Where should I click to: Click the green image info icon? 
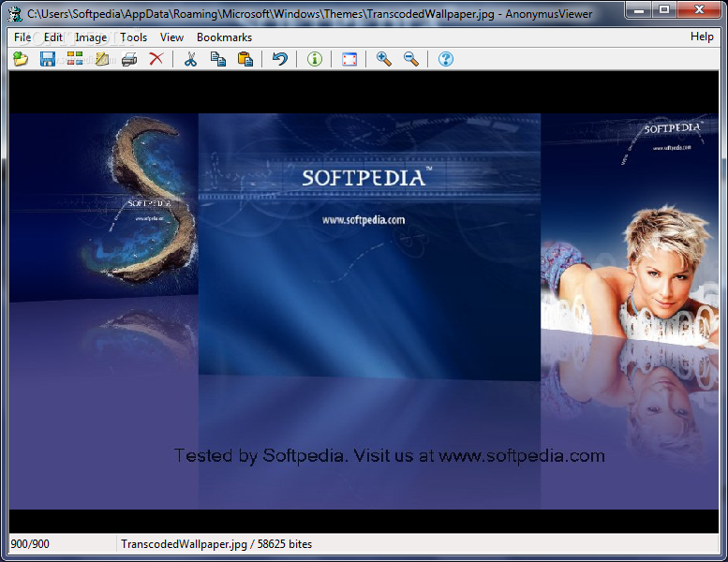(314, 59)
